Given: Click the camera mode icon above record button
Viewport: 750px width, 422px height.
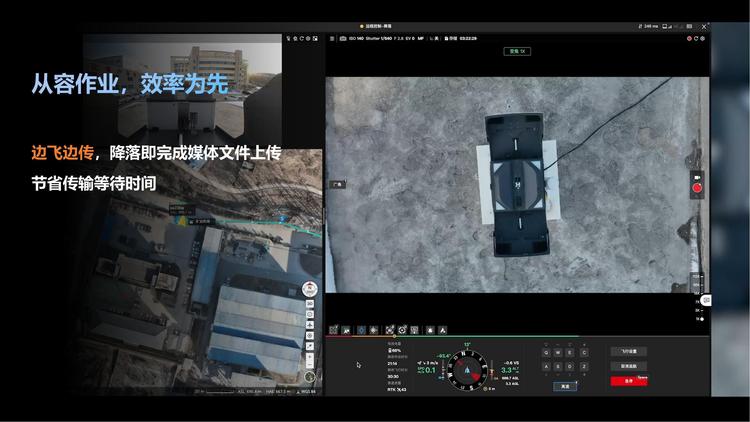Looking at the screenshot, I should [x=697, y=174].
